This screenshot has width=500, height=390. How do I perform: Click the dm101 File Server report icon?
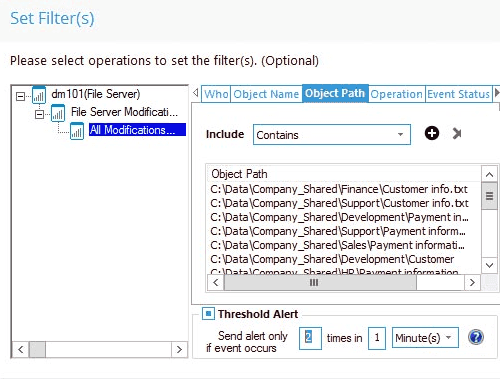tap(39, 95)
